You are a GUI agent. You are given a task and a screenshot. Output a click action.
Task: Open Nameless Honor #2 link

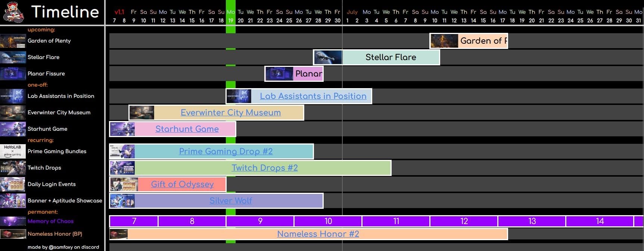point(318,234)
